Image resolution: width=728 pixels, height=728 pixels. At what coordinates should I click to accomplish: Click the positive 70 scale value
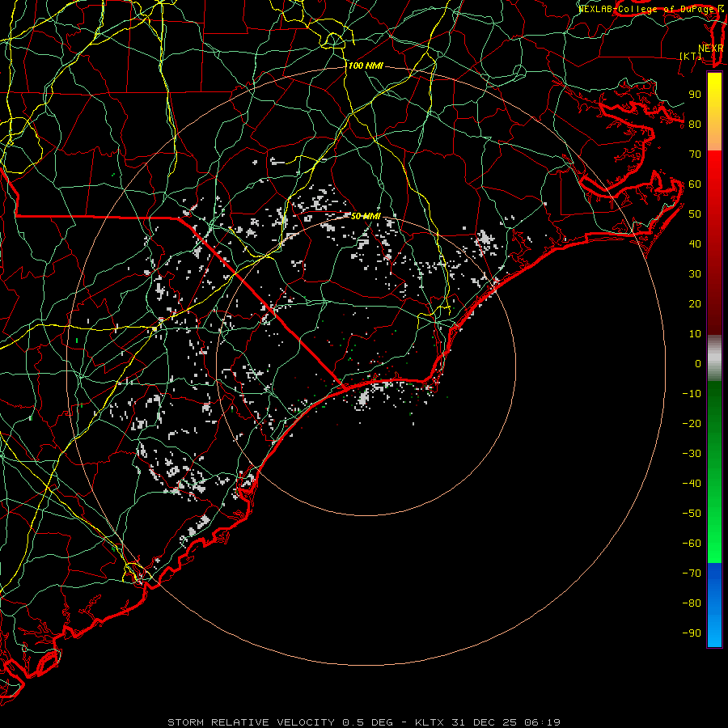tap(695, 154)
